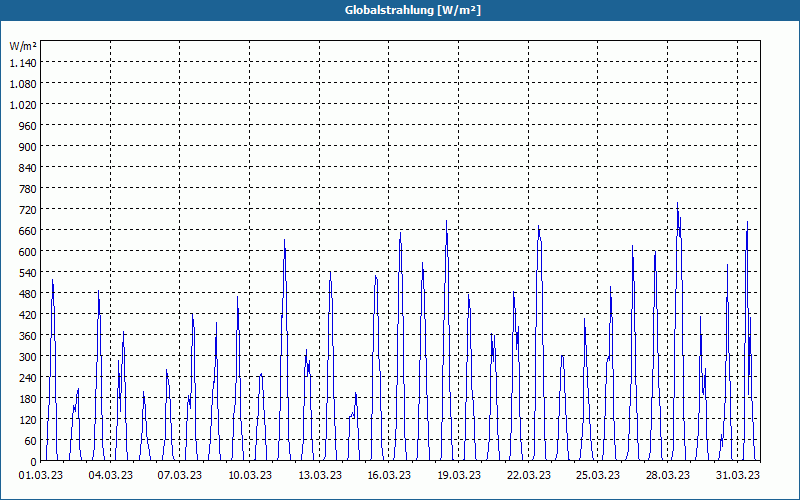The image size is (800, 500).
Task: Select the 16.03.23 date label
Action: click(389, 475)
